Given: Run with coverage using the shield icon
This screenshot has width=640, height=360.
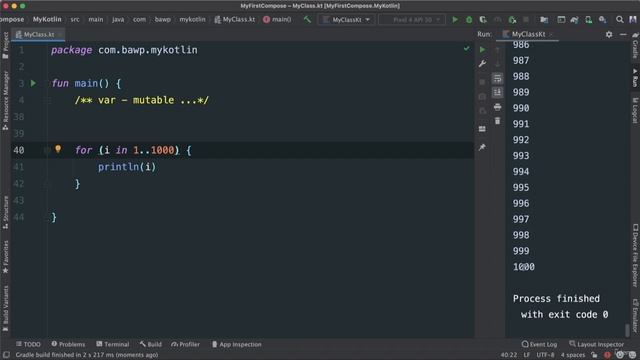Looking at the screenshot, I should pyautogui.click(x=483, y=19).
